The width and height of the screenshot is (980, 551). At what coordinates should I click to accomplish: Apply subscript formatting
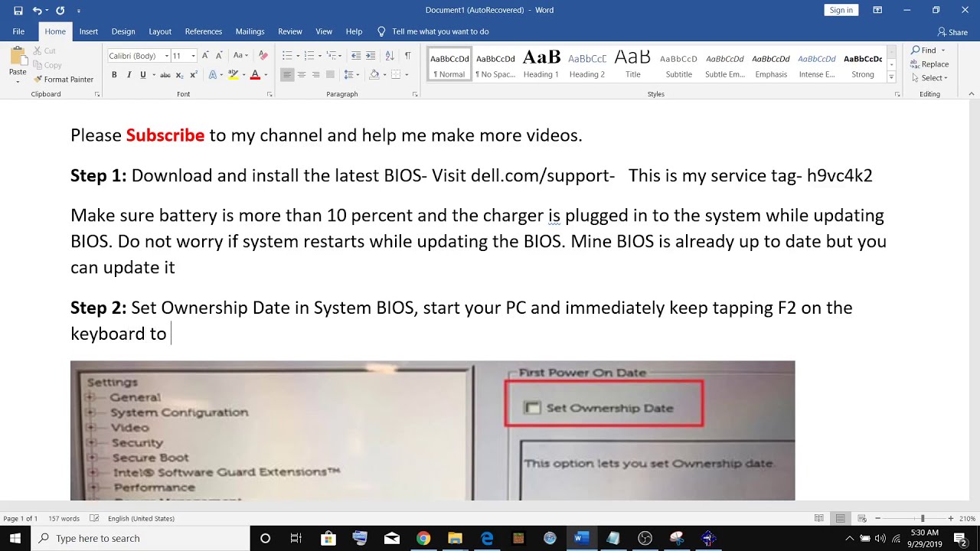179,75
